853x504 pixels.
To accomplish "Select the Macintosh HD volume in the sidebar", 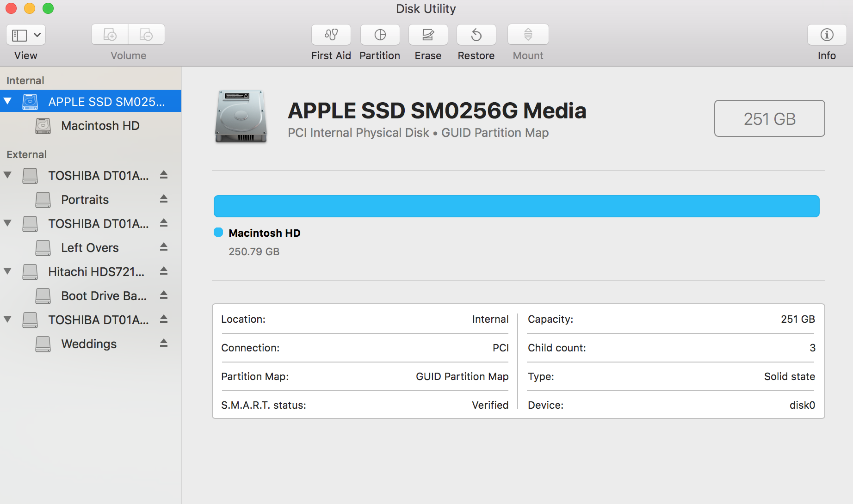I will pos(91,125).
